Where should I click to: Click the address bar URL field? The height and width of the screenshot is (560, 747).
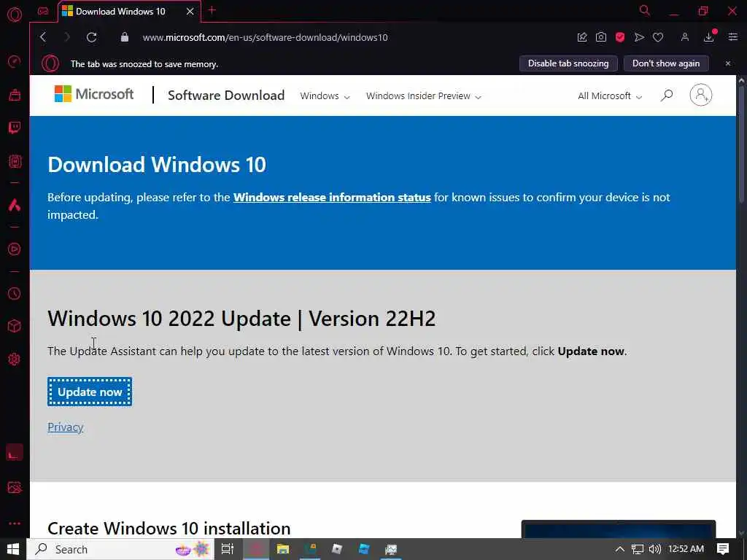[x=265, y=37]
